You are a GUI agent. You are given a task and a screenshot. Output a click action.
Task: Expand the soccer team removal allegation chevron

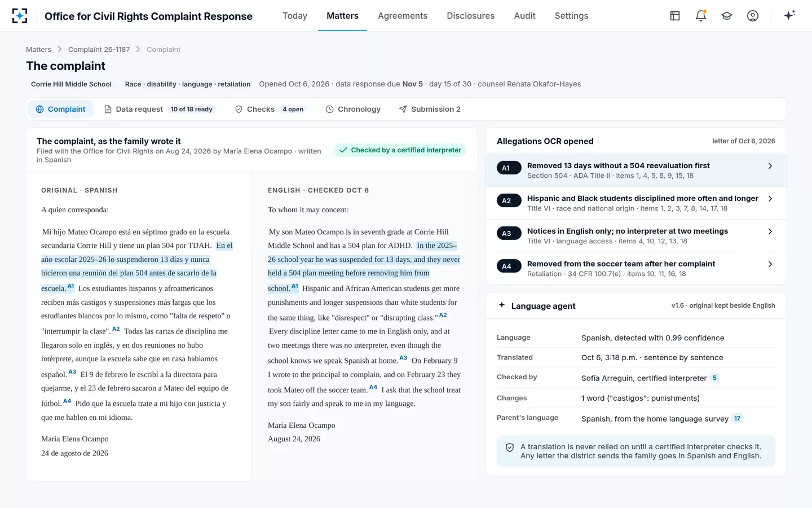770,264
